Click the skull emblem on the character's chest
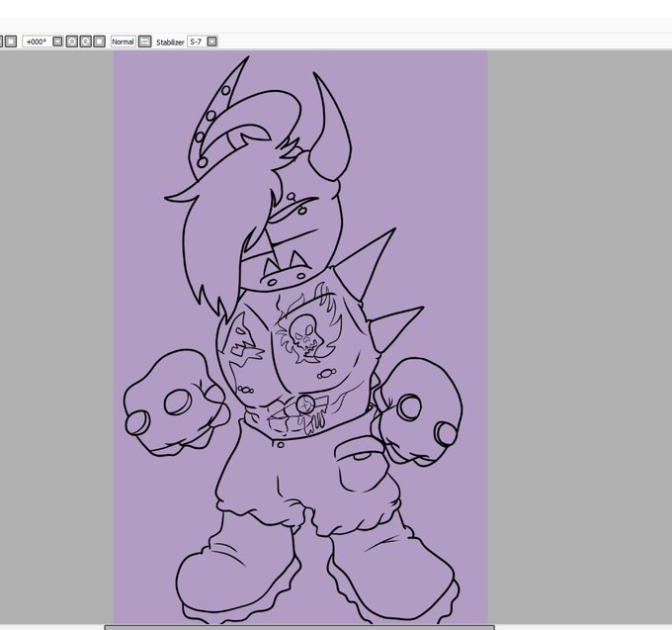This screenshot has width=672, height=630. [x=304, y=336]
